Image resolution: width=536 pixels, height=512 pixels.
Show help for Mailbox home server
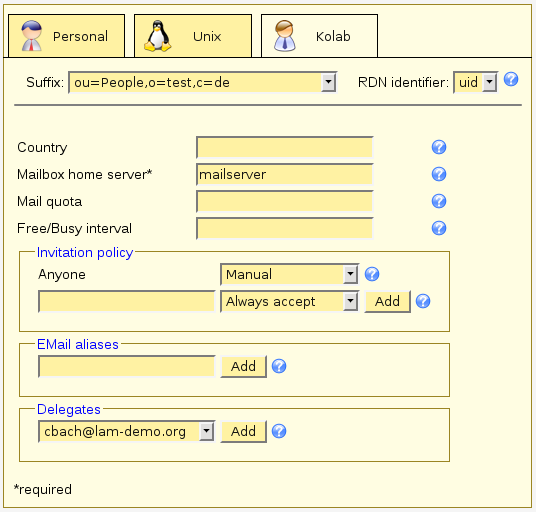click(439, 174)
